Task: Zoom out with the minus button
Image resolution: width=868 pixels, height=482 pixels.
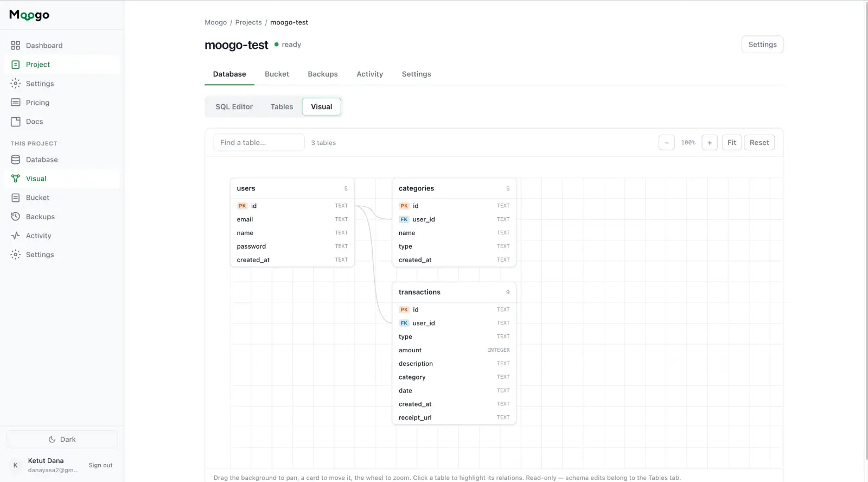Action: point(667,143)
